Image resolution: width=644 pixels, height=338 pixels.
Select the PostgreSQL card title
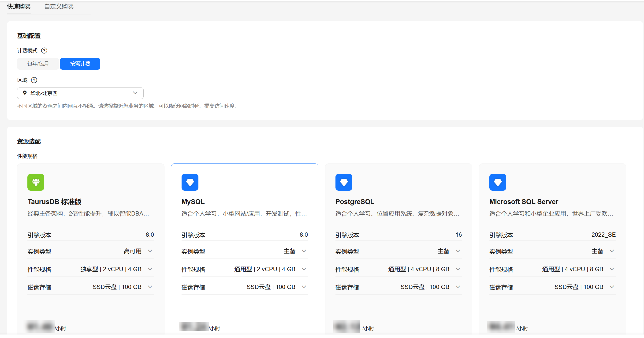click(x=355, y=202)
